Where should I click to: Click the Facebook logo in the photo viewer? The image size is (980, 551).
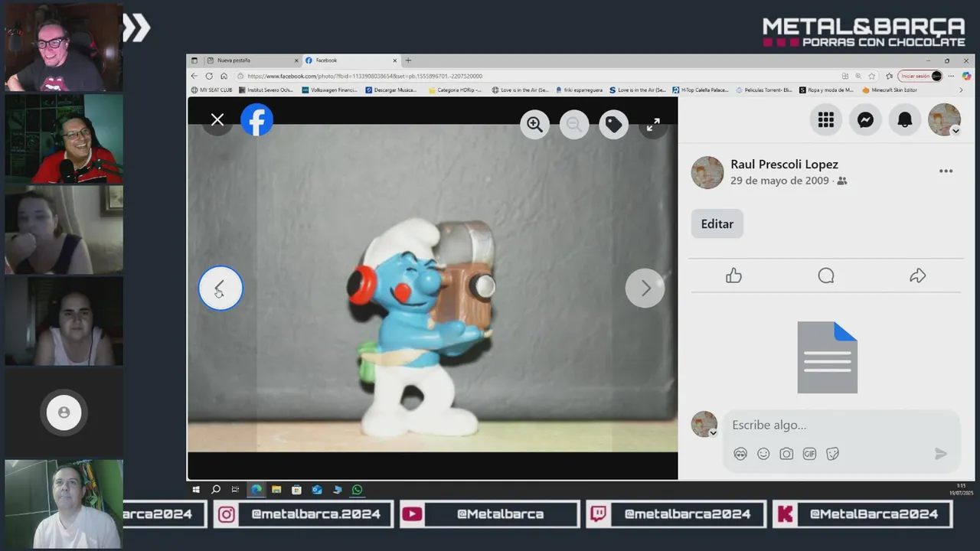pos(257,120)
